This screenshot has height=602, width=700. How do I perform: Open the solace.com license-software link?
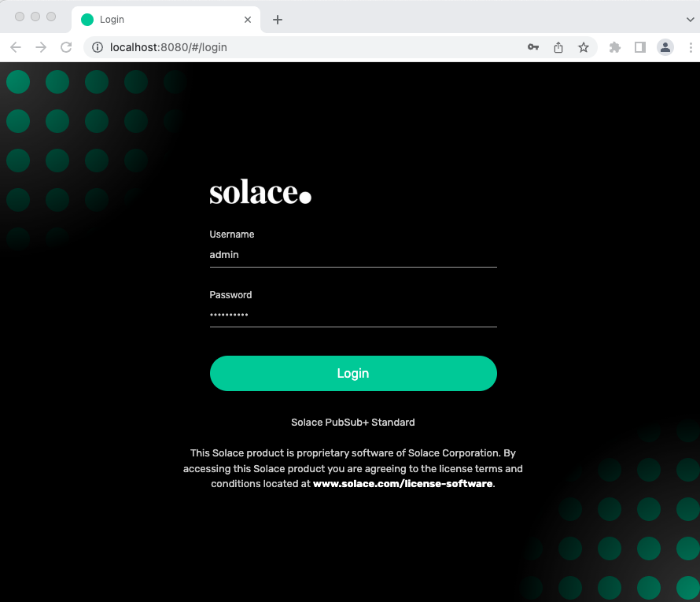point(402,483)
